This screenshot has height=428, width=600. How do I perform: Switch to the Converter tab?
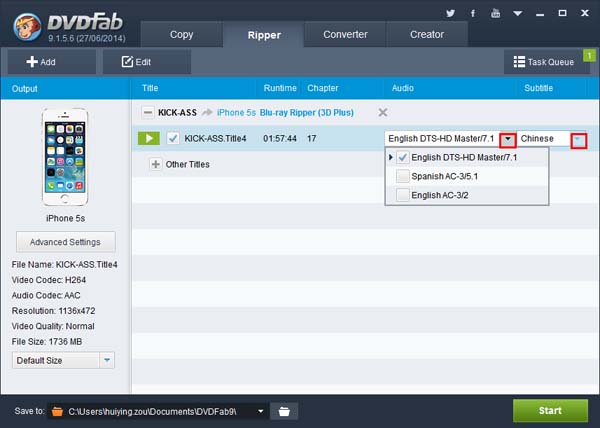click(x=345, y=34)
